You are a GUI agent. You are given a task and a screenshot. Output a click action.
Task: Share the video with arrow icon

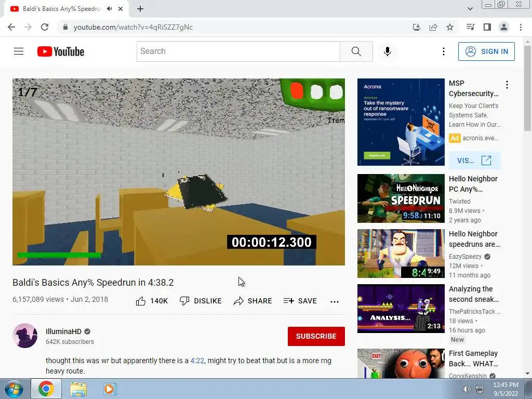coord(238,301)
